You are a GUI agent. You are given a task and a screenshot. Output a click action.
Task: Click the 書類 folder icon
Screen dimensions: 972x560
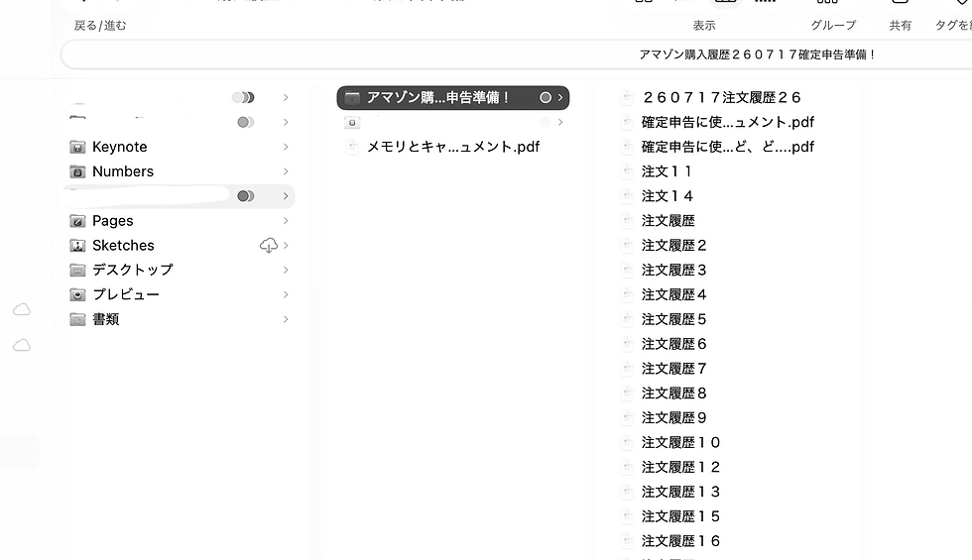pyautogui.click(x=77, y=319)
